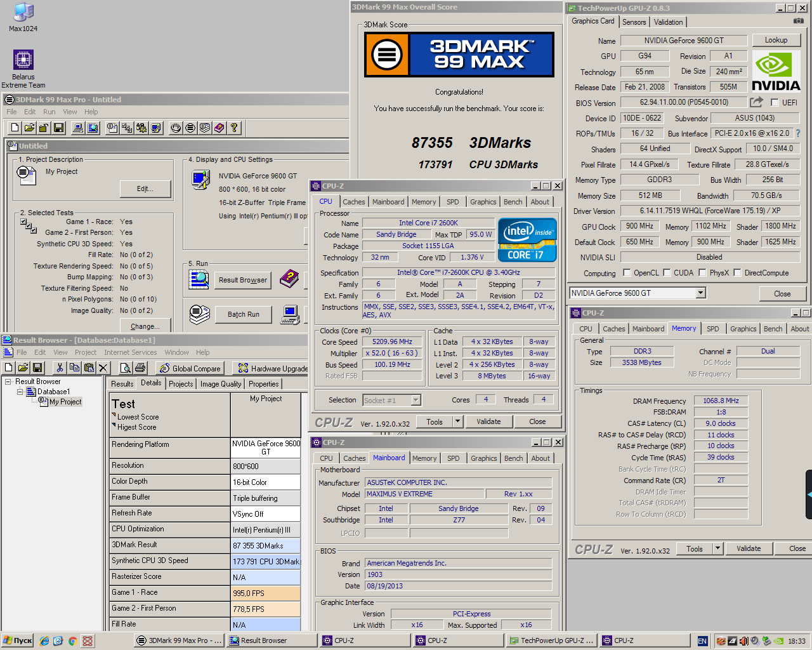Click Lookup button in GPU-Z
812x650 pixels.
point(776,40)
